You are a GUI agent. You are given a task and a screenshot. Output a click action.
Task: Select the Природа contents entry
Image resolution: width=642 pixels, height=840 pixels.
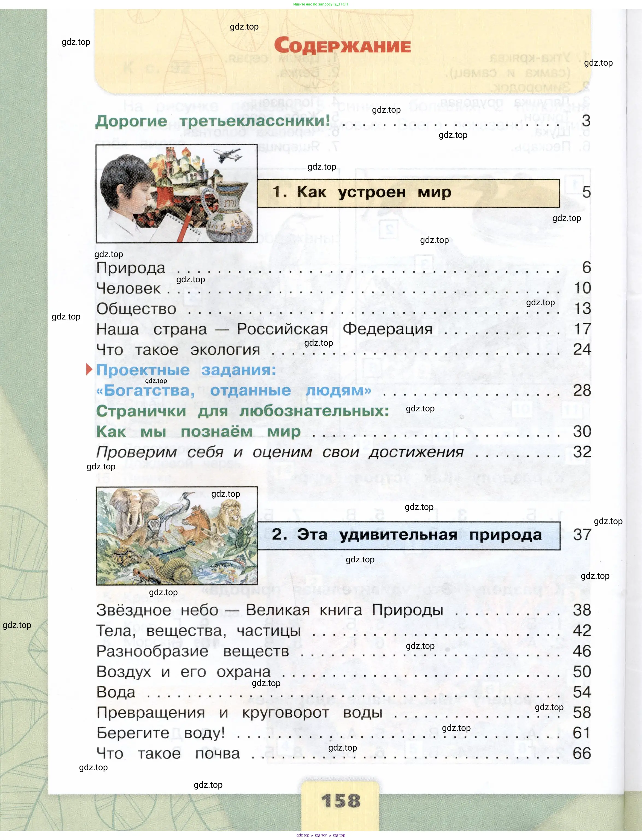click(131, 268)
